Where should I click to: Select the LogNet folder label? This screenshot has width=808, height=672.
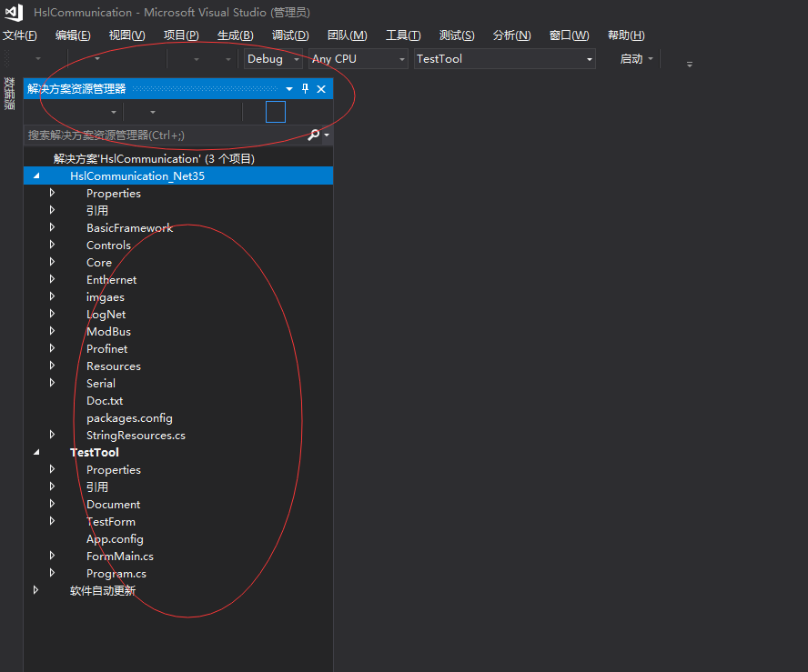[106, 314]
